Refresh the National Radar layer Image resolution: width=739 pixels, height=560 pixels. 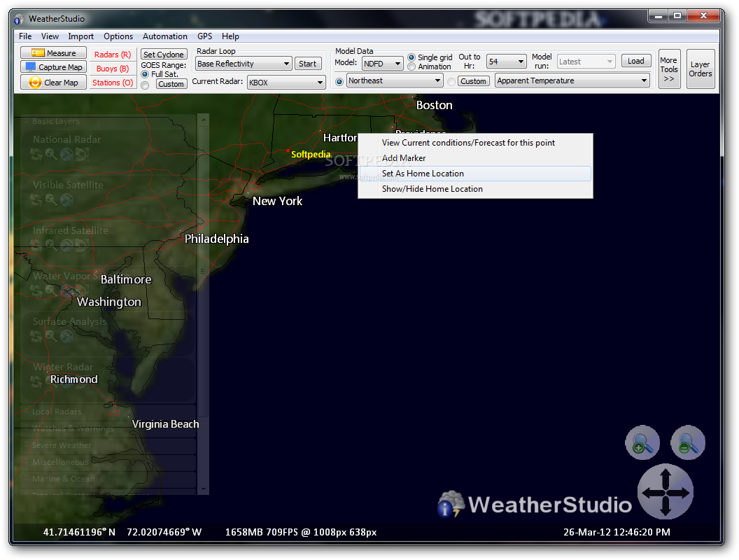click(36, 154)
